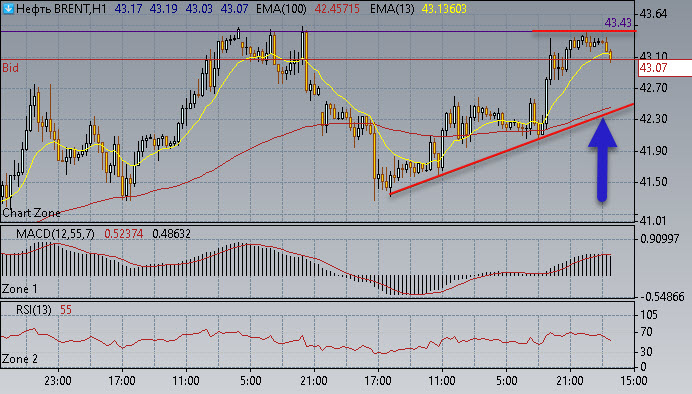Click the Zone 1 label
This screenshot has height=394, width=692.
click(x=20, y=289)
